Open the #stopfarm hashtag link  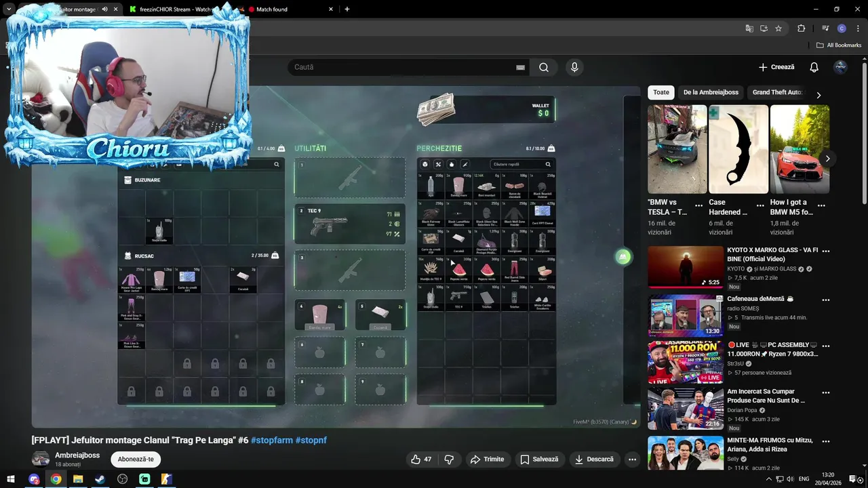click(272, 440)
